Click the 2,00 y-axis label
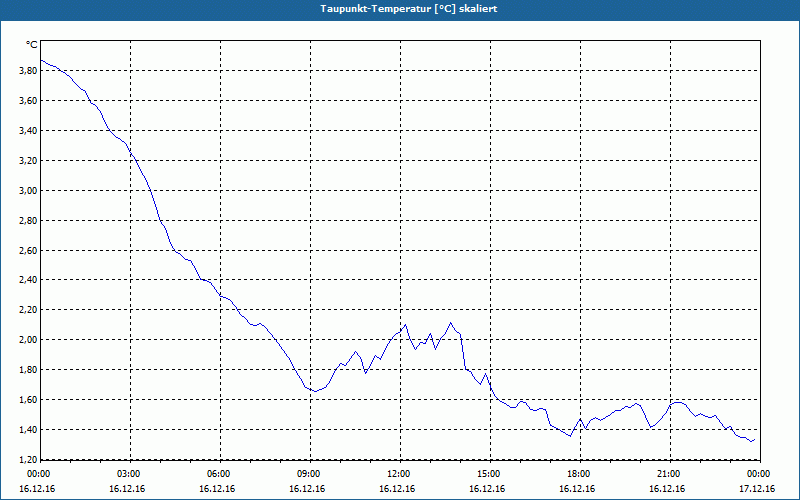This screenshot has height=500, width=800. click(28, 339)
